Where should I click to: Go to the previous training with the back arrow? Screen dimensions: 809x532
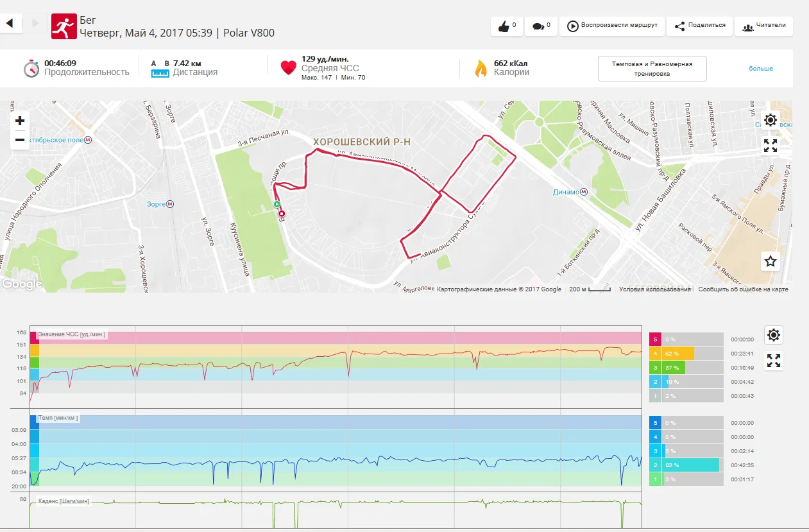tap(10, 24)
